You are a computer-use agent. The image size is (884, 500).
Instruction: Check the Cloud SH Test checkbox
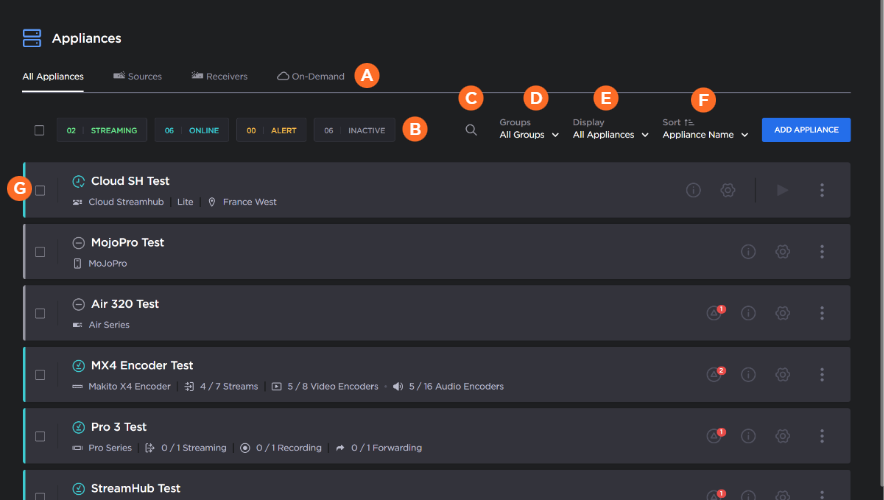pos(40,190)
